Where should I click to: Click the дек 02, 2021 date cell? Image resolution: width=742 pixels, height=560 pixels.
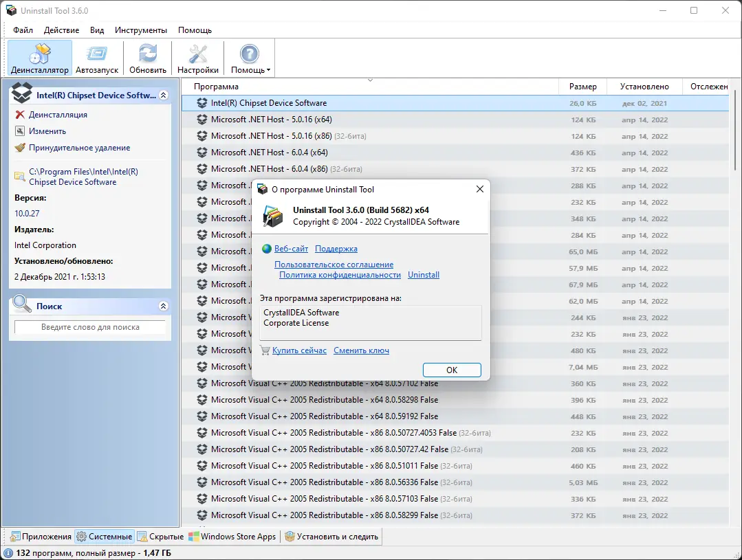pyautogui.click(x=644, y=103)
